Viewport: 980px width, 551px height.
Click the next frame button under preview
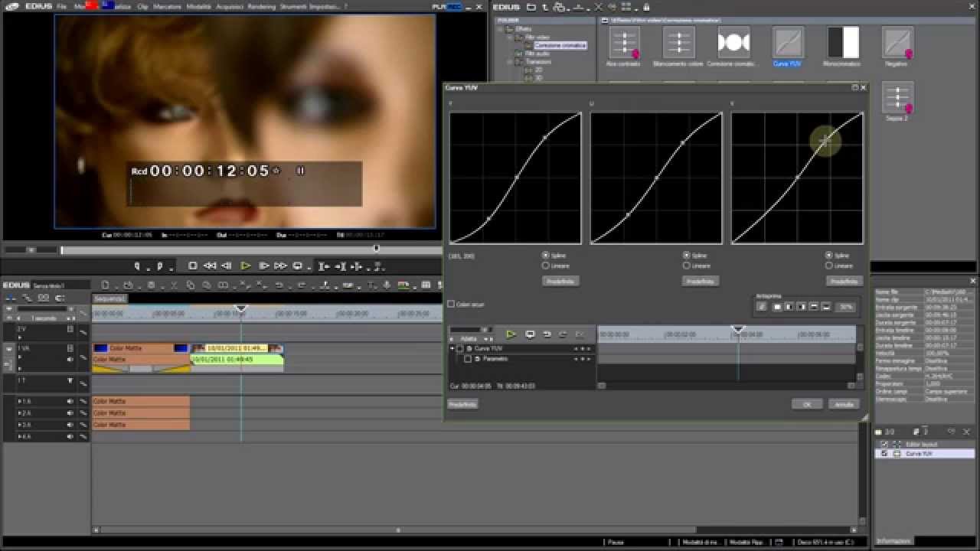click(263, 266)
